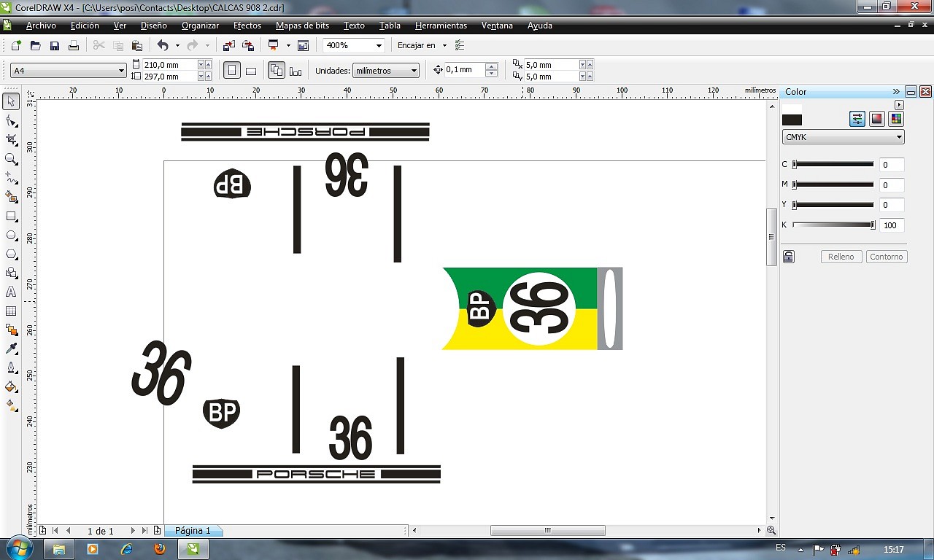Open the Welcome Screen icon
Viewport: 934px width, 560px height.
304,45
